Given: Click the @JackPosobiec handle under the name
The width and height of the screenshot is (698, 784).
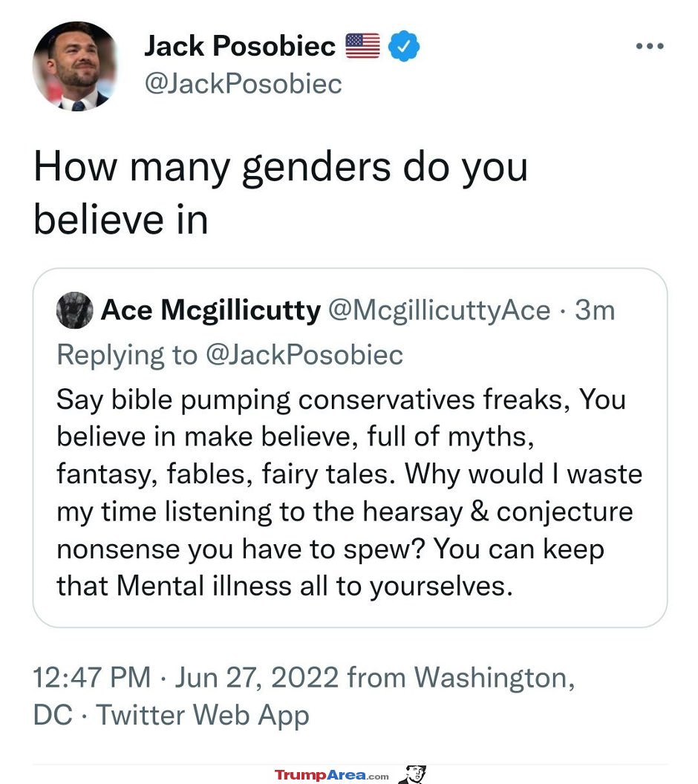Looking at the screenshot, I should [x=243, y=83].
